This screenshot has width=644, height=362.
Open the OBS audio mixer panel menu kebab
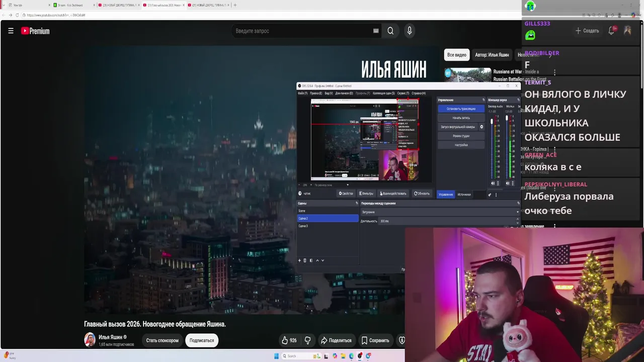click(496, 195)
